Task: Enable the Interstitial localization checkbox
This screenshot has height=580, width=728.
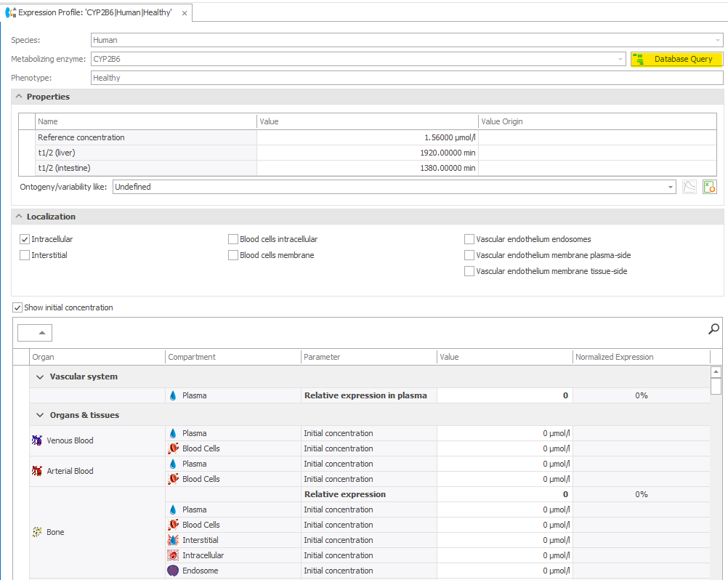Action: [x=24, y=255]
